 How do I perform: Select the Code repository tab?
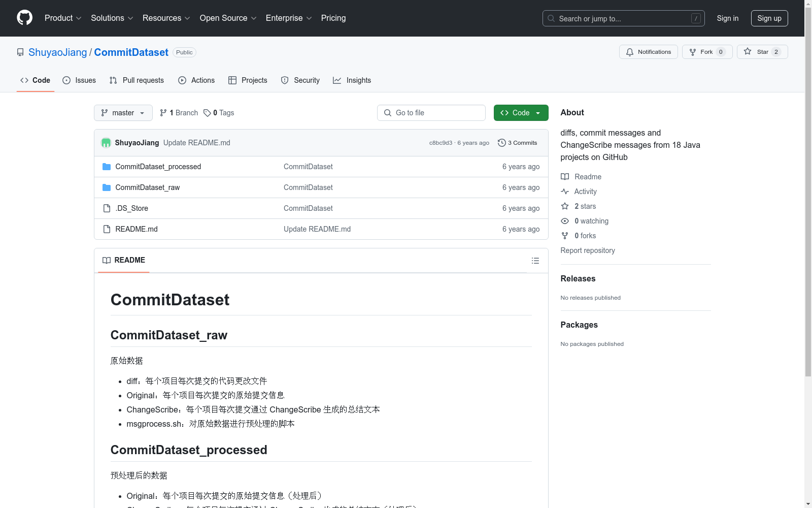36,80
